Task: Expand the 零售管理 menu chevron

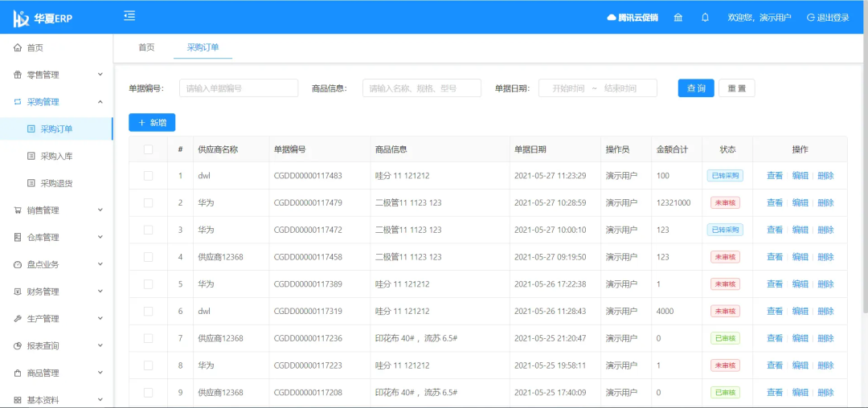Action: tap(100, 75)
